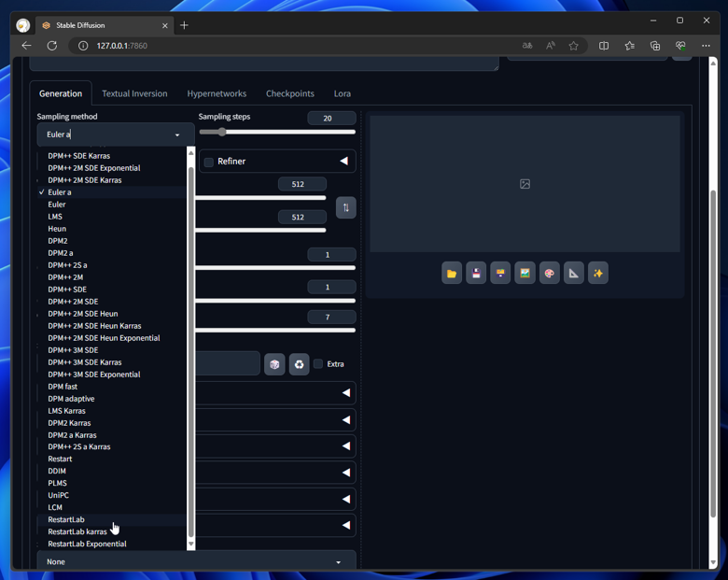This screenshot has width=728, height=580.
Task: Add page to favorites star icon
Action: coord(573,46)
